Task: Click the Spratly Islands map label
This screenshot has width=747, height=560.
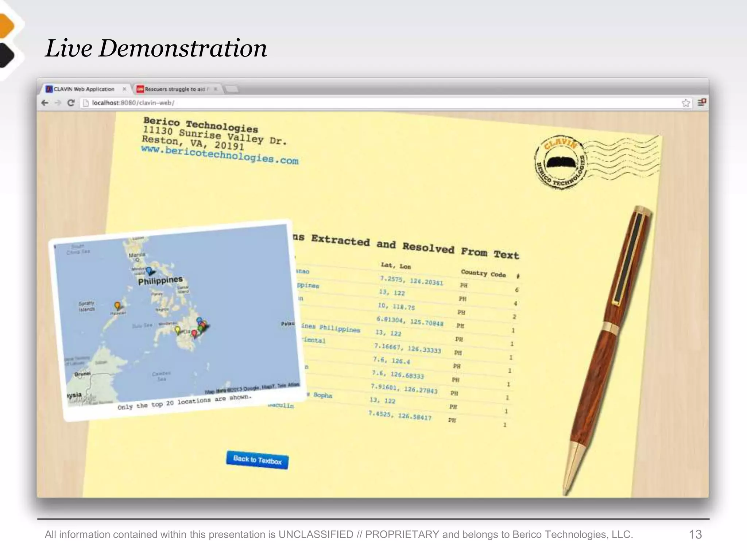Action: point(87,306)
